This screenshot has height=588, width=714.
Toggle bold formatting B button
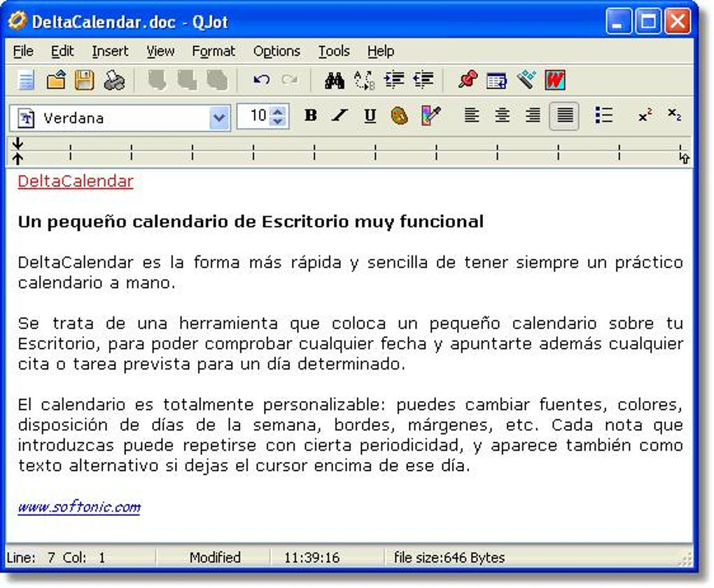point(311,115)
